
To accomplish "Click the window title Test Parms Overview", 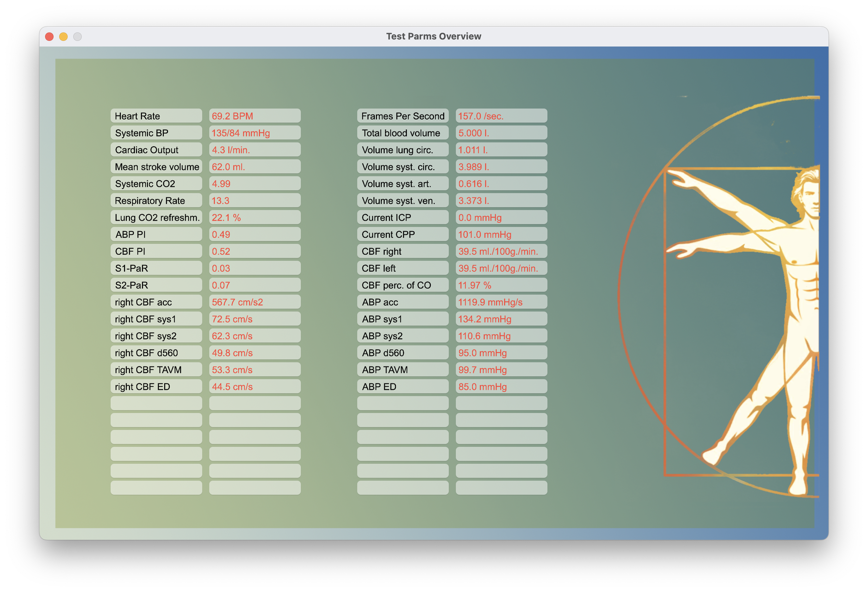I will coord(433,36).
